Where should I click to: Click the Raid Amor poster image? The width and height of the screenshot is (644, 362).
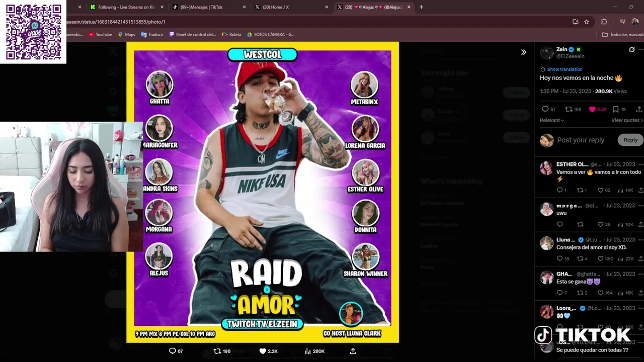(263, 192)
